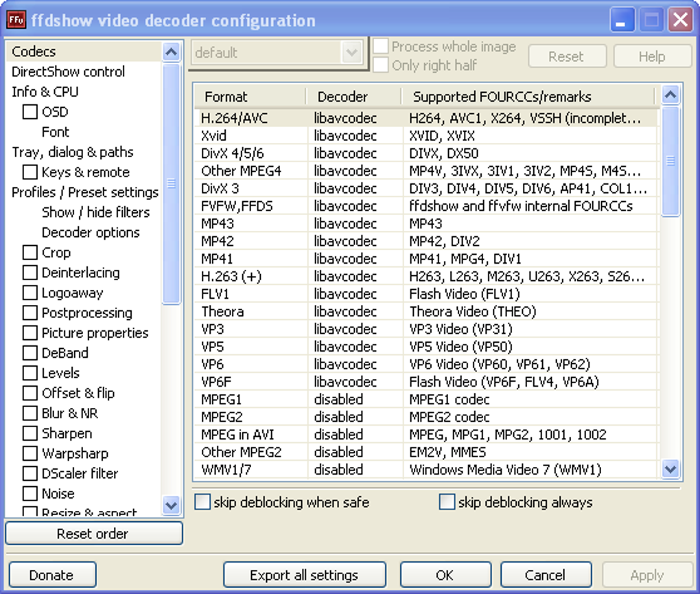Click disabled decoder for WMV1/7
The image size is (700, 594).
[x=338, y=470]
